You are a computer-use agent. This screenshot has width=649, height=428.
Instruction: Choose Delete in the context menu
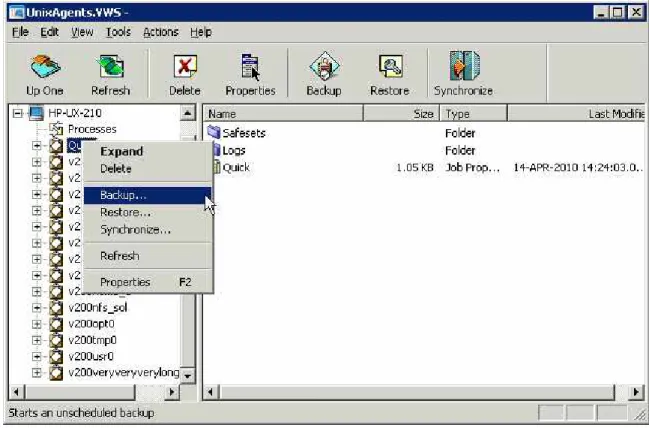coord(148,169)
